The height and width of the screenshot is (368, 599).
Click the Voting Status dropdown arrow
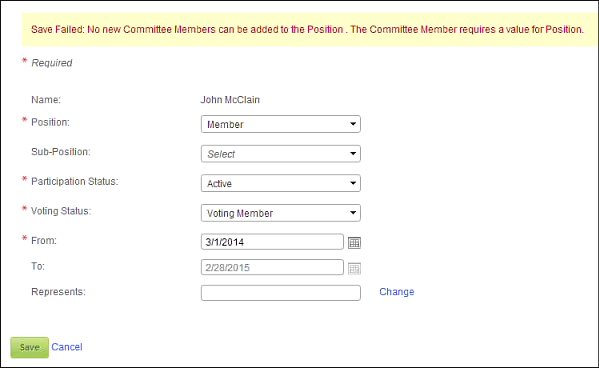click(353, 213)
